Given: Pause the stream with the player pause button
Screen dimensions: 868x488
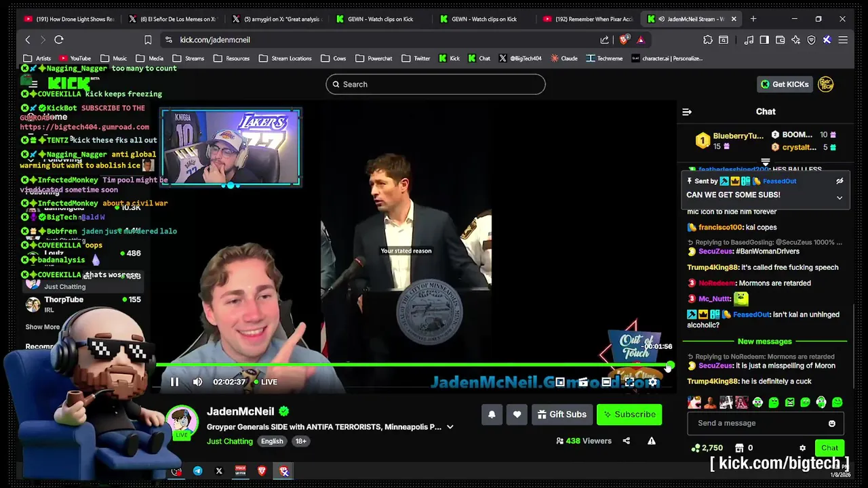Looking at the screenshot, I should click(x=174, y=382).
